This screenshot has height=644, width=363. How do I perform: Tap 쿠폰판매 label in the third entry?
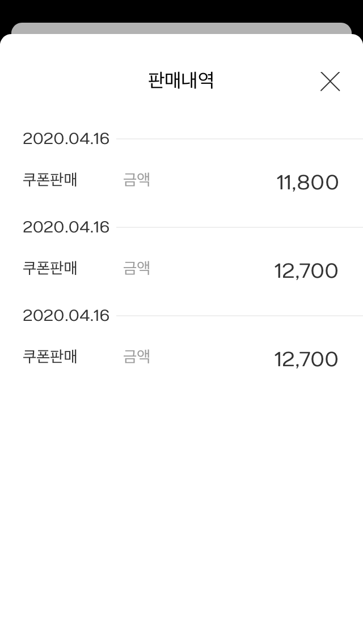[x=50, y=357]
